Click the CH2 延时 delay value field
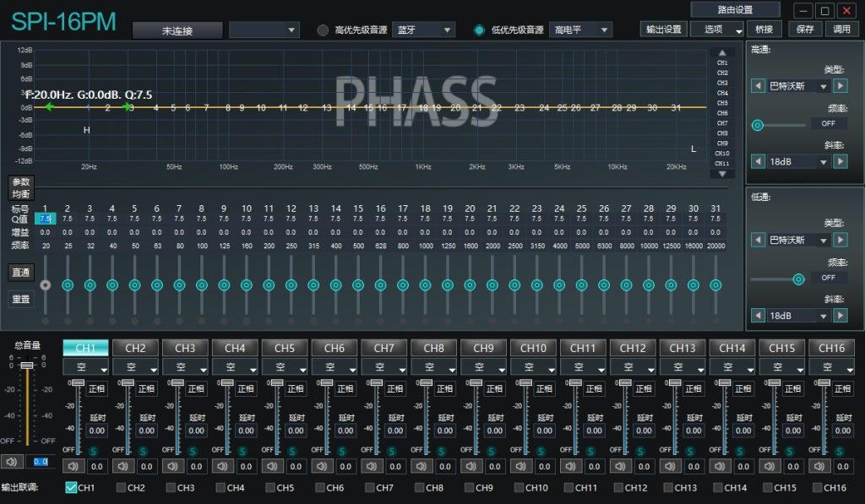Viewport: 865px width, 504px height. 146,431
